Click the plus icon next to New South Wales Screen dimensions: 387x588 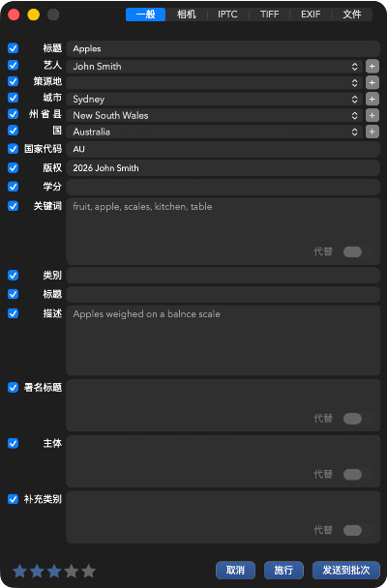(372, 115)
